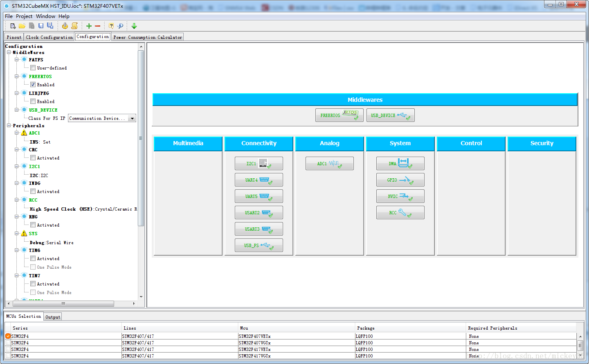Collapse the ADC1 tree node

(x=17, y=133)
